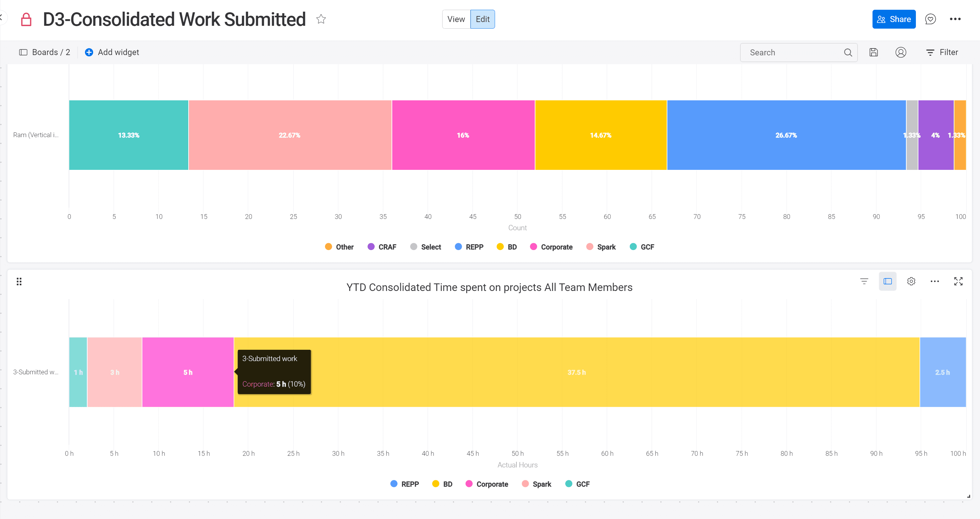Expand the YTD widget to fullscreen
Screen dimensions: 980x519
958,282
